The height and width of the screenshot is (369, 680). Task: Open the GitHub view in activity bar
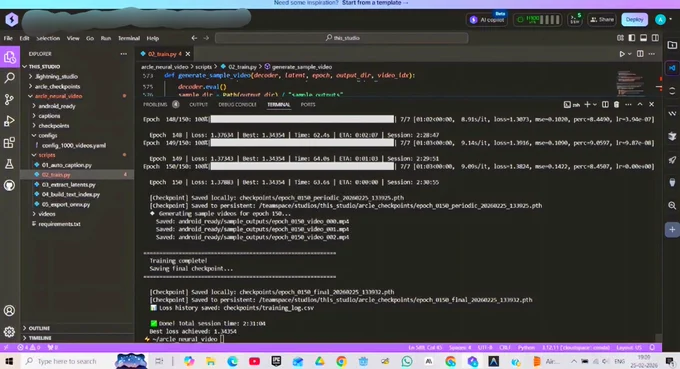(x=10, y=185)
